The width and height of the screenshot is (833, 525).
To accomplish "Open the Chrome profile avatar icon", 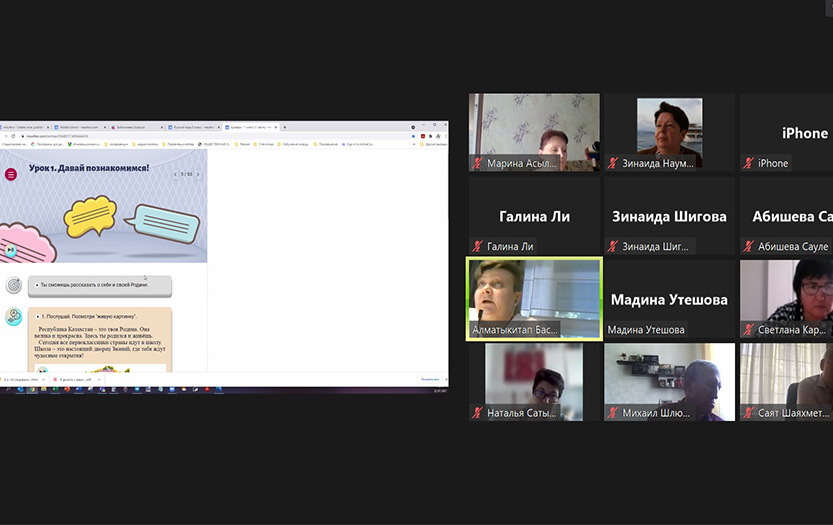I will (x=438, y=136).
